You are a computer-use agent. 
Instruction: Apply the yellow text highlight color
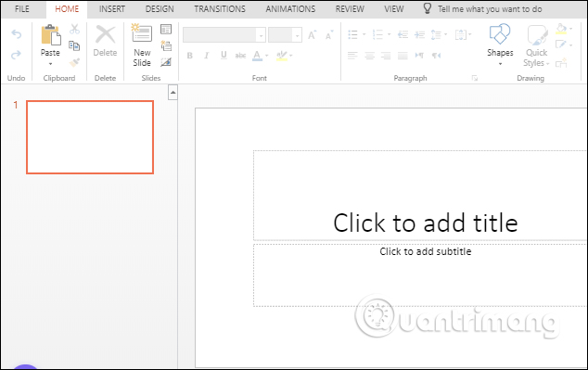click(282, 56)
